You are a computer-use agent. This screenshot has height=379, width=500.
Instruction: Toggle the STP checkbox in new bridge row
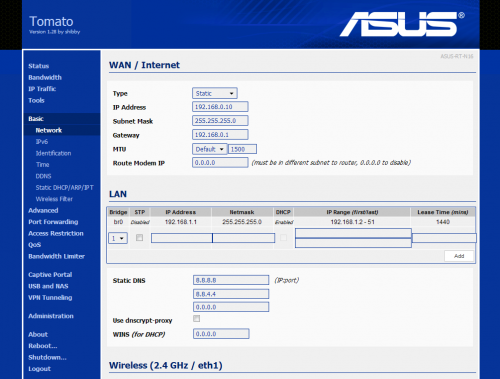(139, 238)
